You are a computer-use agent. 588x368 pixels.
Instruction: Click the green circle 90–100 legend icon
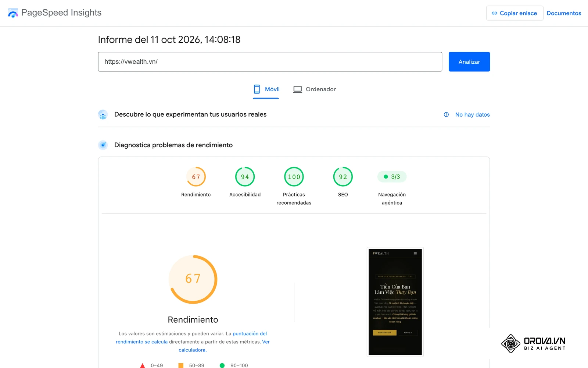pos(222,365)
